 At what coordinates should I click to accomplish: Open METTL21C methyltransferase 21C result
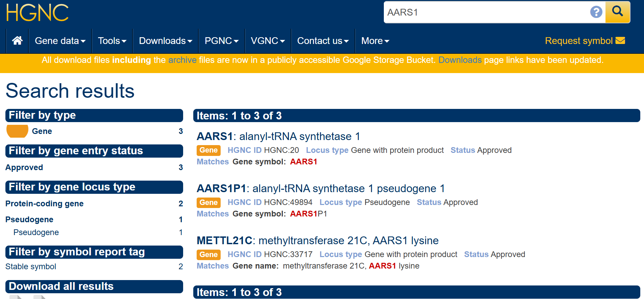318,240
